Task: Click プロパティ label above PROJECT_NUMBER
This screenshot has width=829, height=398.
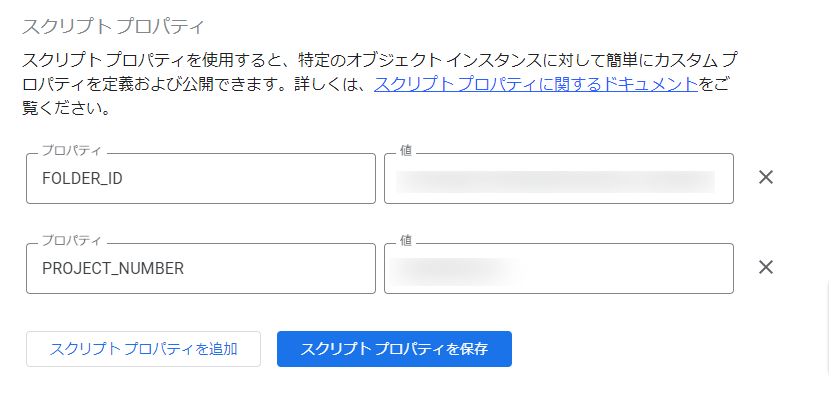Action: 71,241
